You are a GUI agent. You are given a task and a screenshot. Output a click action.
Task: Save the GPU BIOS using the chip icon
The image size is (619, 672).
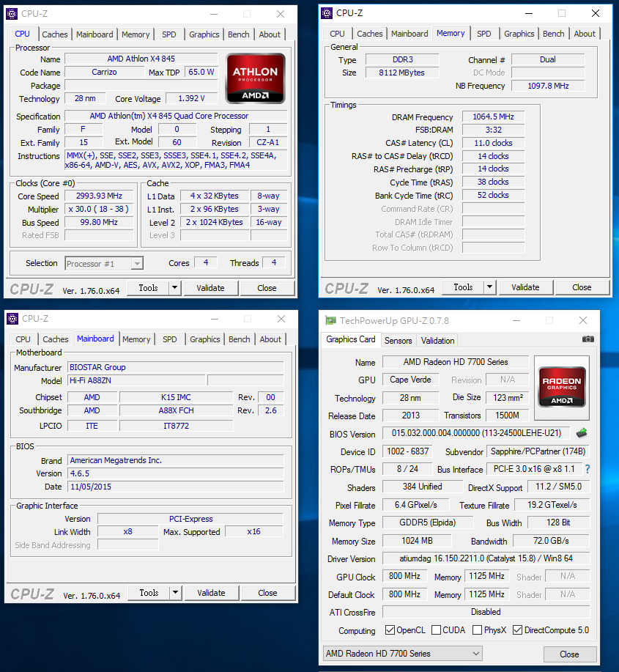point(582,433)
